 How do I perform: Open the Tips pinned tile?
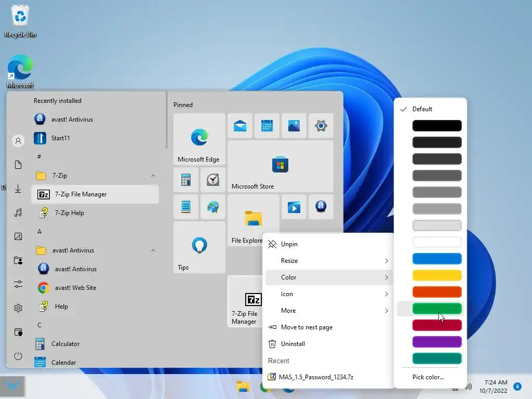[x=199, y=247]
